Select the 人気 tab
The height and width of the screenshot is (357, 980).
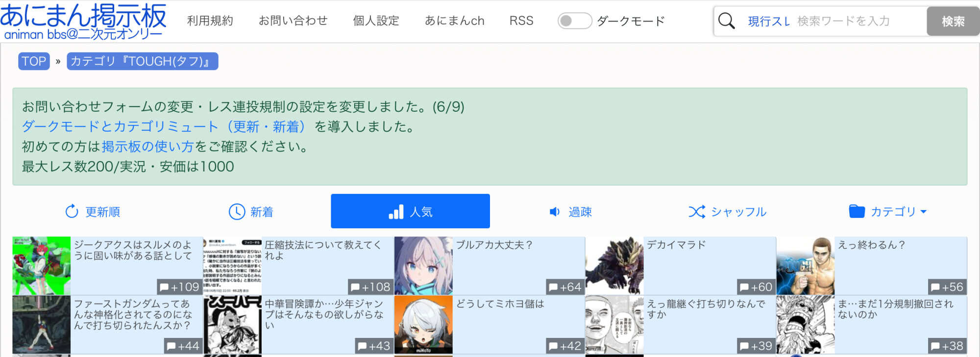(x=410, y=211)
